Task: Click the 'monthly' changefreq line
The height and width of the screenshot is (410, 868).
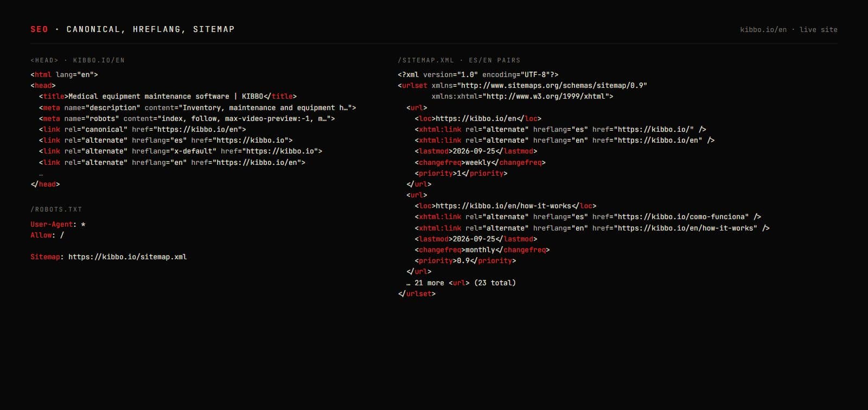Action: click(482, 250)
